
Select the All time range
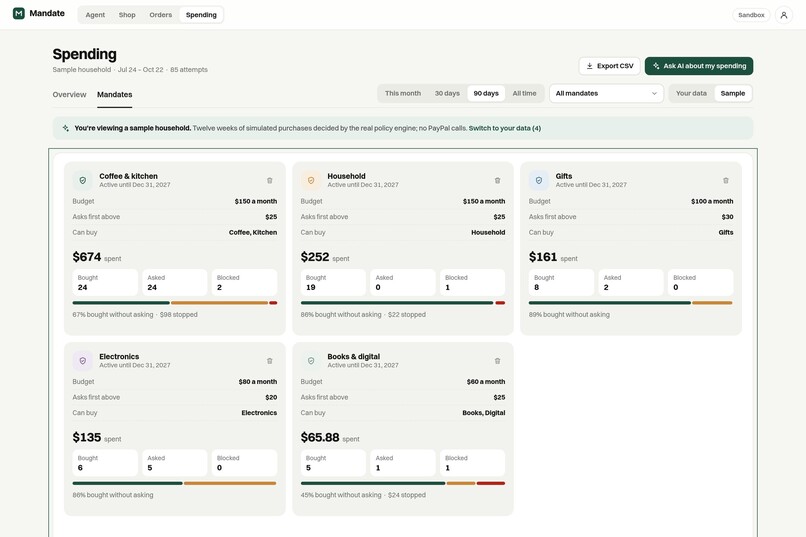[x=524, y=94]
